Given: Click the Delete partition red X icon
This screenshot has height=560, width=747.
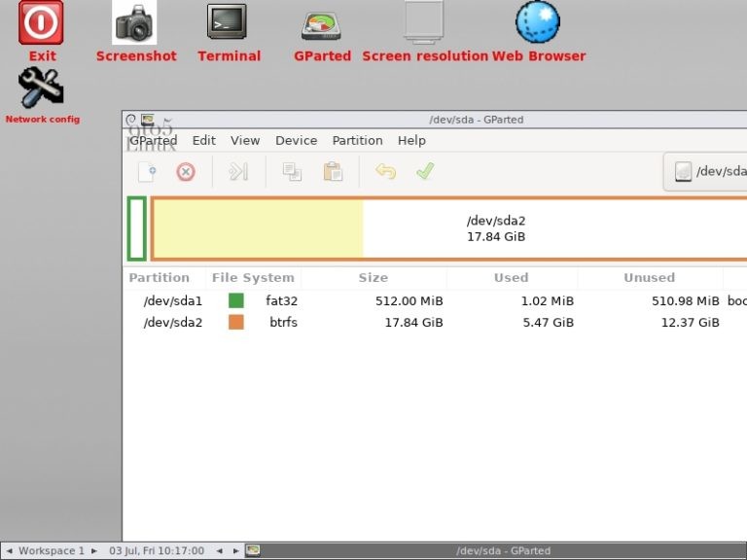Looking at the screenshot, I should [x=186, y=172].
